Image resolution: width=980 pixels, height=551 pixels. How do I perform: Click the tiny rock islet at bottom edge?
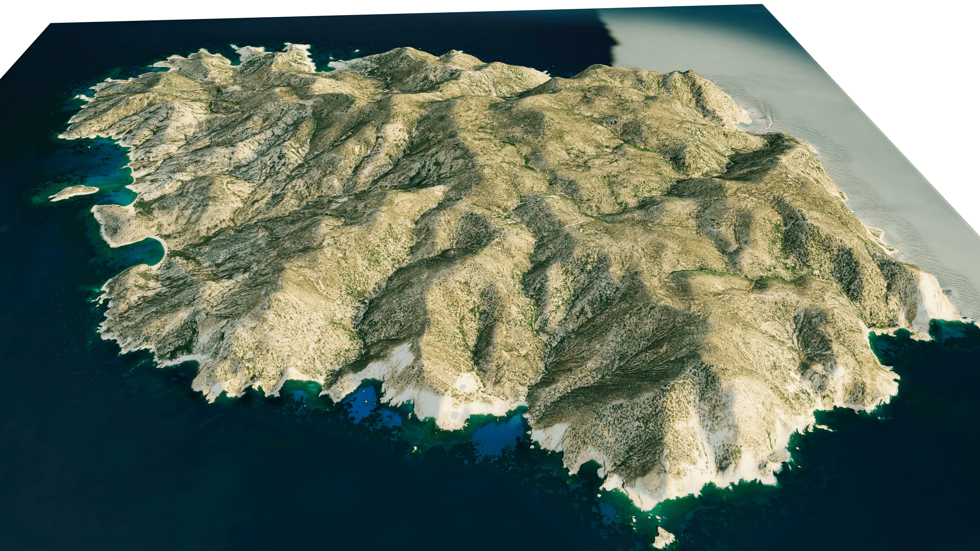point(664,538)
